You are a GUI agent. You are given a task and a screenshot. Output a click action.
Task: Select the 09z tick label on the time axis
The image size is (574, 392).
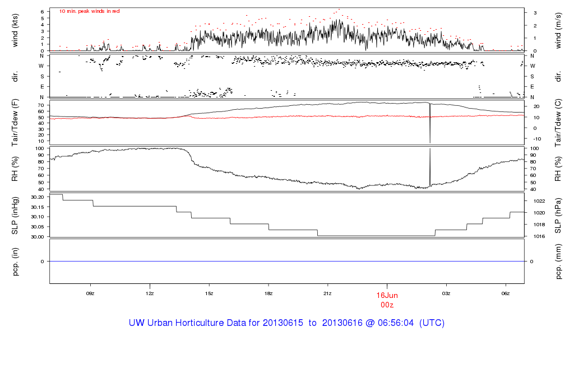(x=90, y=293)
